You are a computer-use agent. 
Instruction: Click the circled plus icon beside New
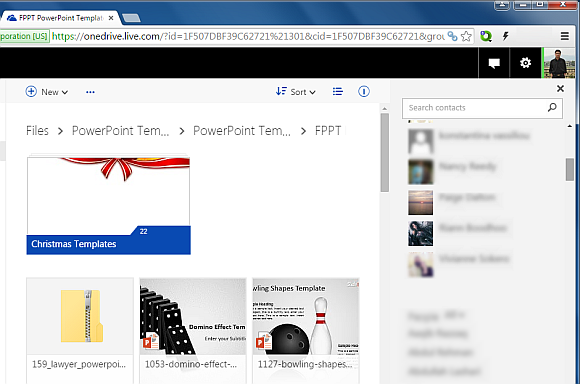click(31, 91)
